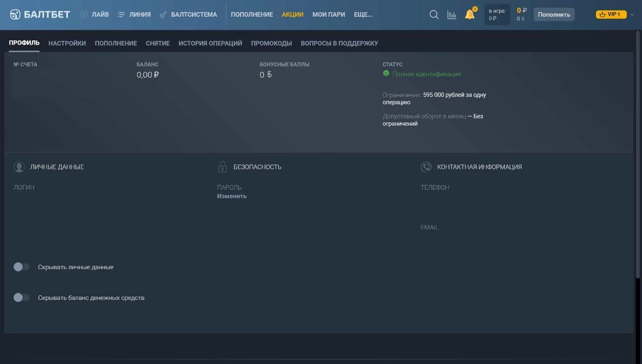Switch to История операций tab
The image size is (642, 364).
point(210,43)
